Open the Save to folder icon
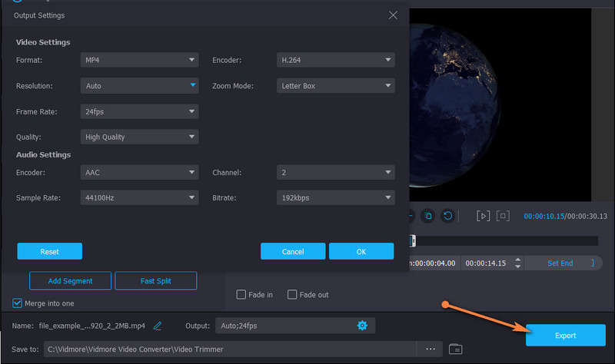 [456, 349]
